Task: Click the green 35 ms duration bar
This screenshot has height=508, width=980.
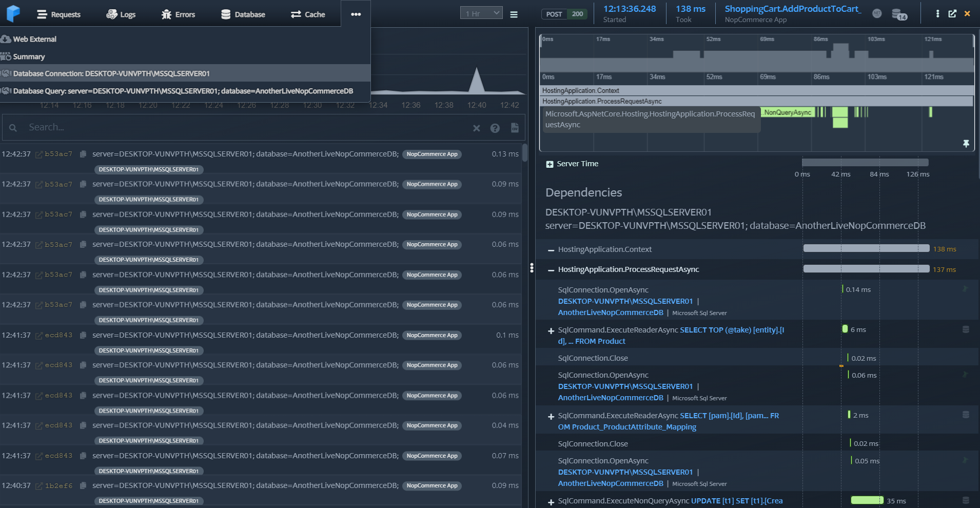Action: click(x=867, y=500)
